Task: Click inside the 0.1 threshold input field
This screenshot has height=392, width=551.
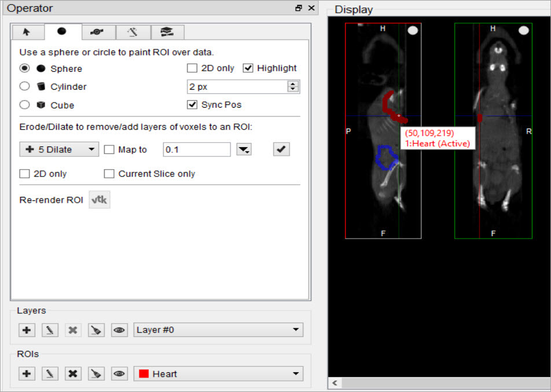Action: tap(196, 149)
